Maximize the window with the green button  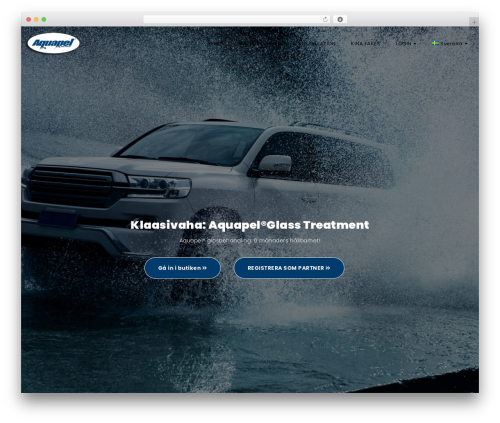pyautogui.click(x=44, y=19)
